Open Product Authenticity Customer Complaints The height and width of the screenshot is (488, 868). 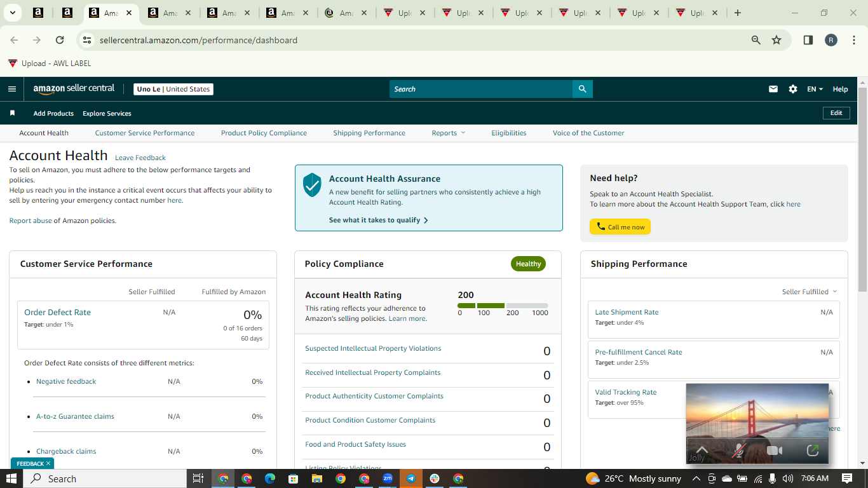coord(374,396)
